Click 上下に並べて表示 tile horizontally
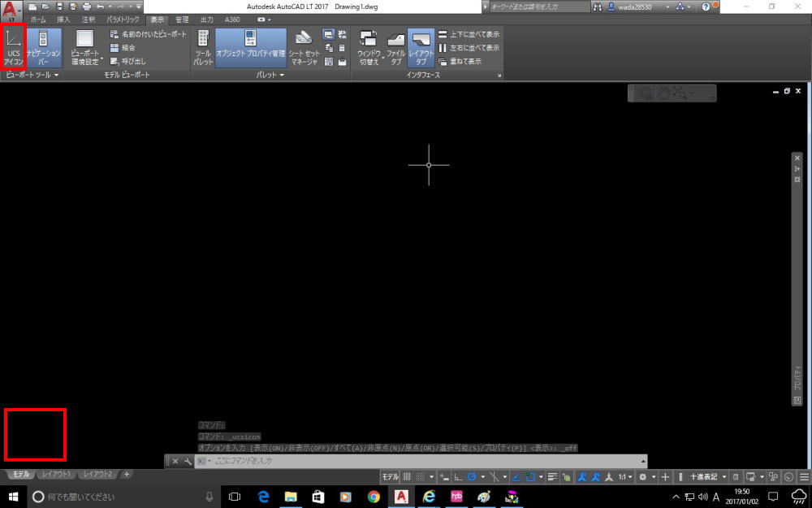 pos(469,34)
